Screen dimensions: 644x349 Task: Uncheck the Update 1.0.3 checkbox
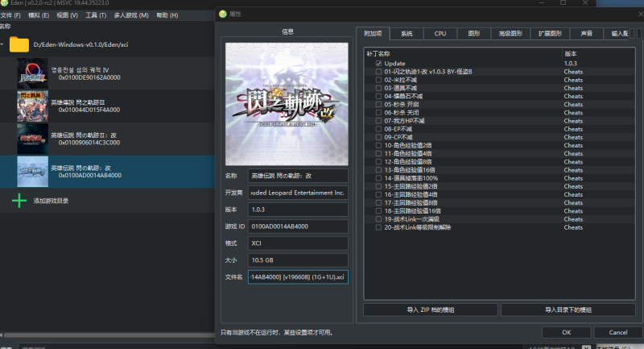378,64
